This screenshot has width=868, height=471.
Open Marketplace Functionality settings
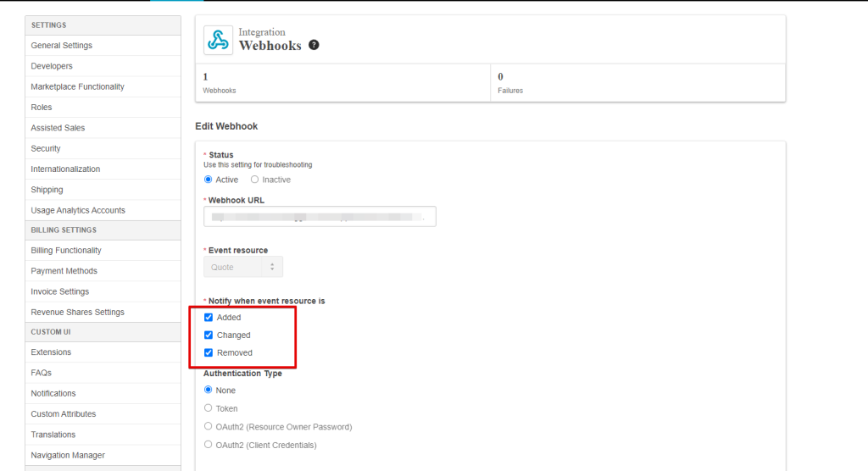(x=77, y=86)
